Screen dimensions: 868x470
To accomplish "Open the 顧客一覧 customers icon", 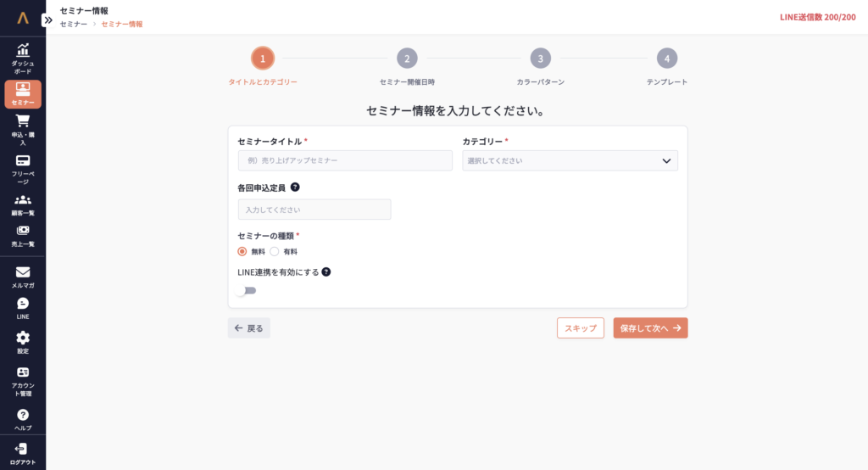I will coord(23,200).
